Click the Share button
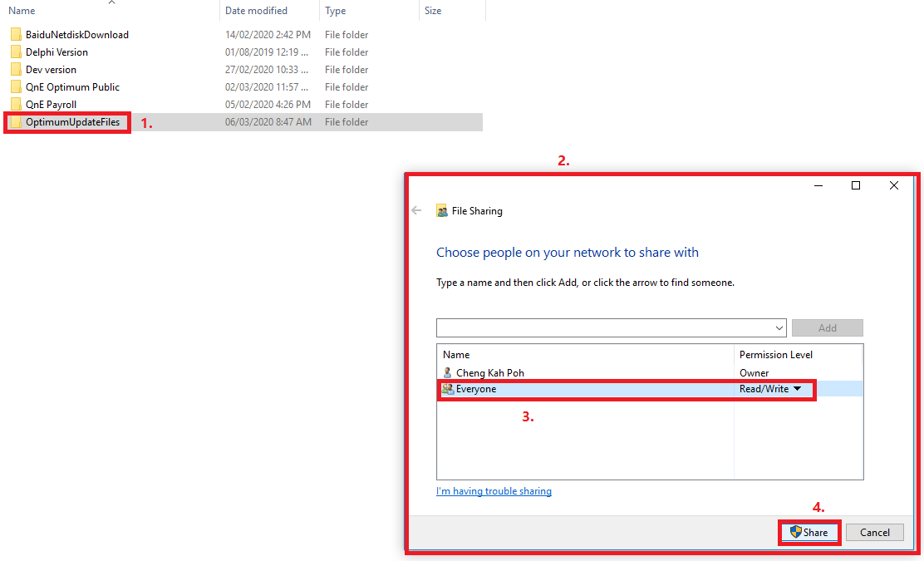This screenshot has width=924, height=561. (x=809, y=532)
